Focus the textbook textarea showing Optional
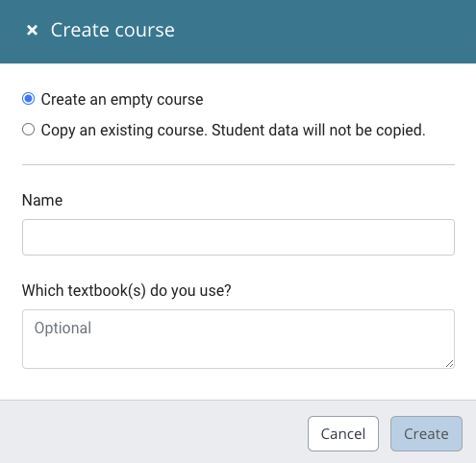Screen dimensions: 476x463 pyautogui.click(x=238, y=339)
